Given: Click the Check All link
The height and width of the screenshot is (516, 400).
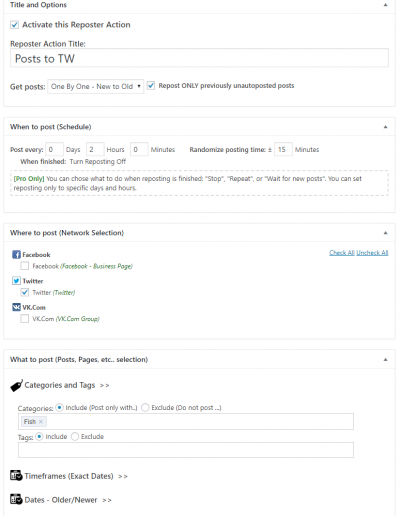Looking at the screenshot, I should [x=342, y=253].
